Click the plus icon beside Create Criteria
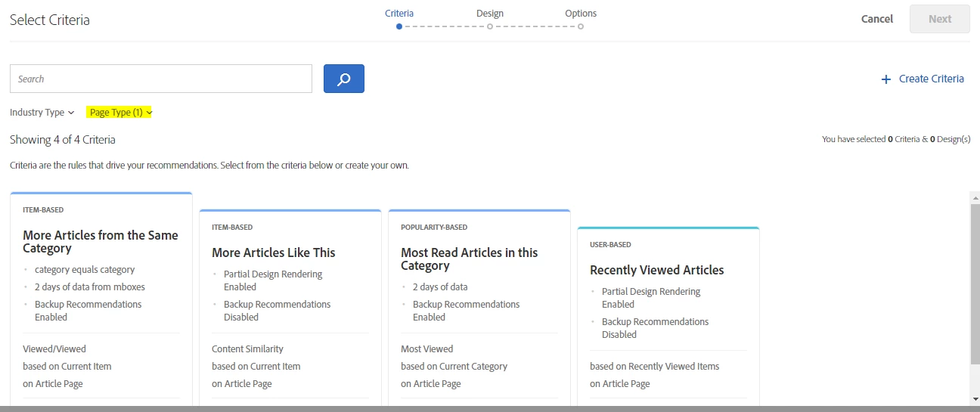The width and height of the screenshot is (980, 412). coord(886,79)
